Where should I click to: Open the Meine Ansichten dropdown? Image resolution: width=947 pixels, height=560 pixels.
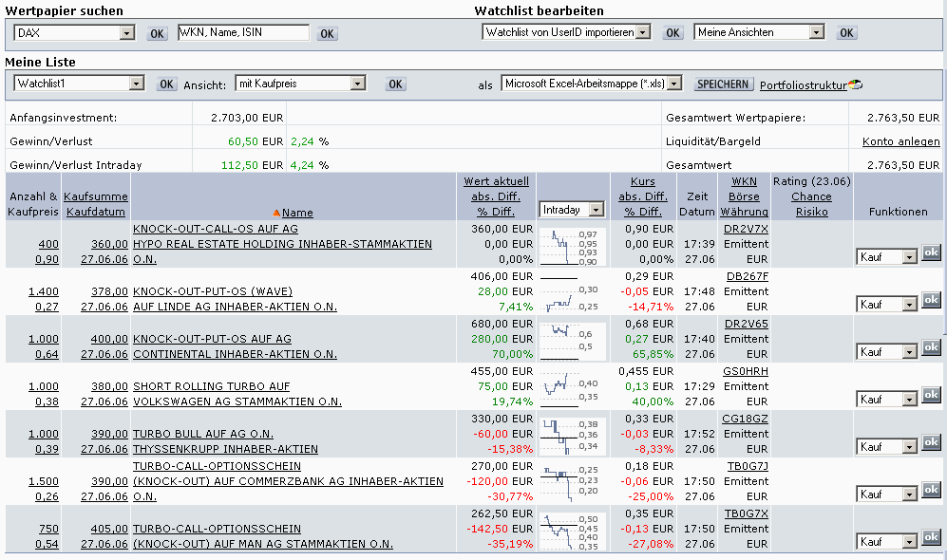click(x=816, y=32)
